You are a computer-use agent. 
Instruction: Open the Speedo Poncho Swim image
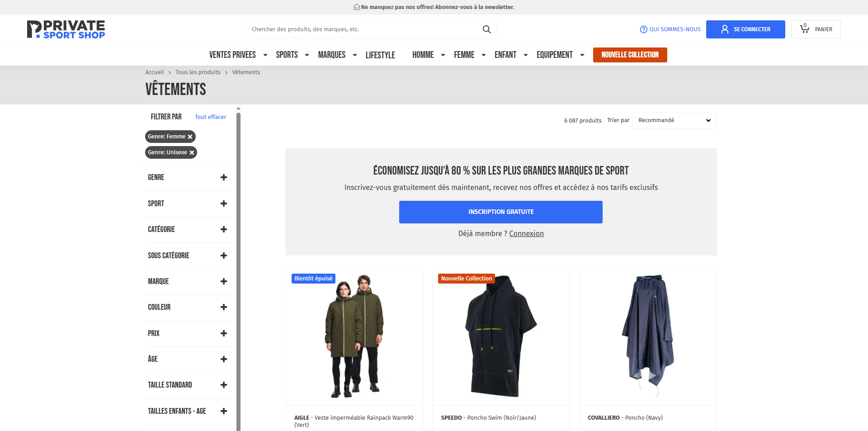point(501,336)
